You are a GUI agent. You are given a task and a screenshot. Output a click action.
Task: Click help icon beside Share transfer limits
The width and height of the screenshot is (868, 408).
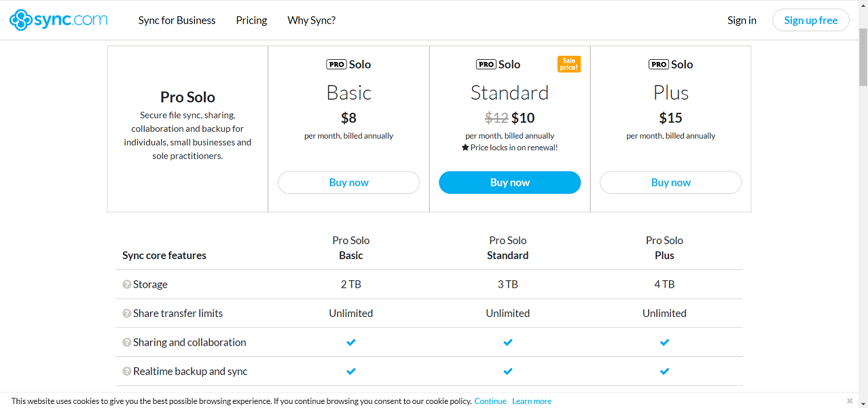[x=127, y=313]
